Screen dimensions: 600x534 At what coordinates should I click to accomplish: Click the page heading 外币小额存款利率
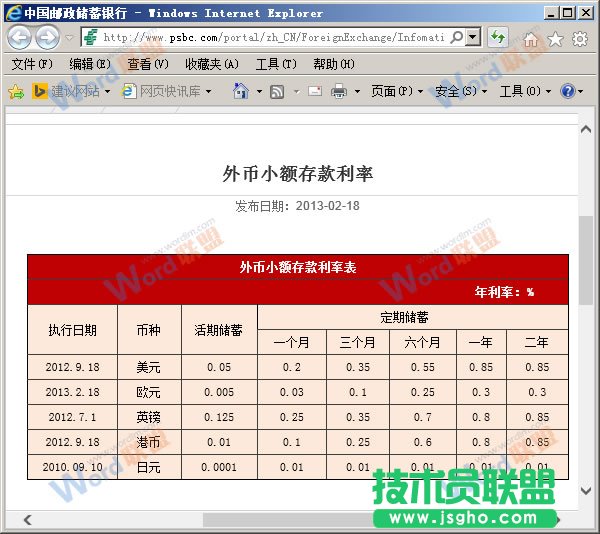(297, 174)
